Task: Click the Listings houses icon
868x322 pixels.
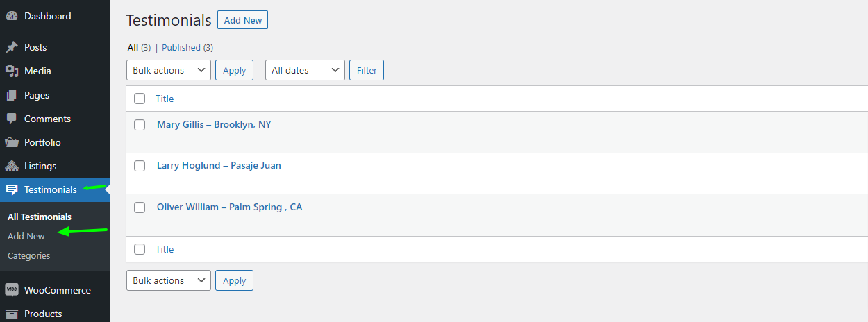Action: [x=12, y=166]
